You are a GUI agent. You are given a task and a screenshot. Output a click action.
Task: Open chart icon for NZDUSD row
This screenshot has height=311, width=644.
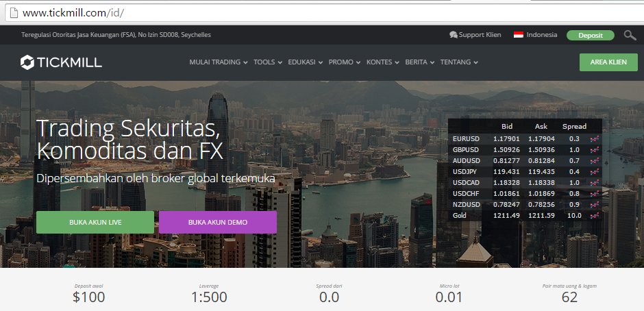594,205
